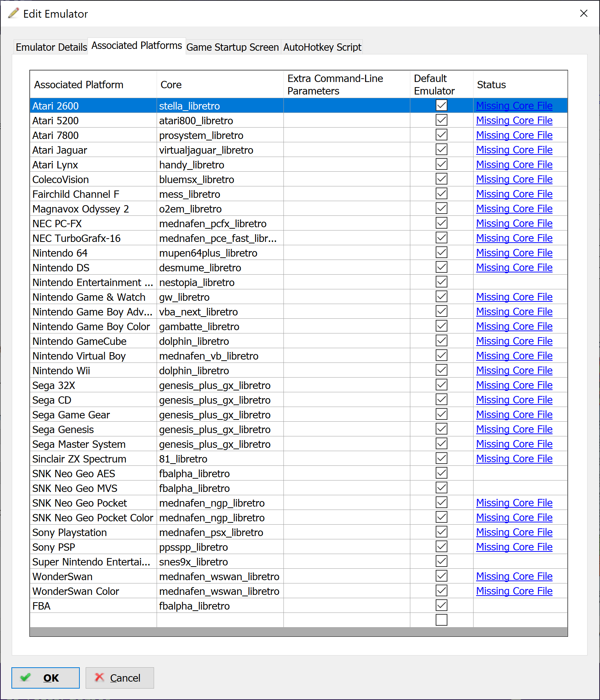Click extra parameters cell for Atari 5200
Viewport: 600px width, 700px height.
click(347, 120)
